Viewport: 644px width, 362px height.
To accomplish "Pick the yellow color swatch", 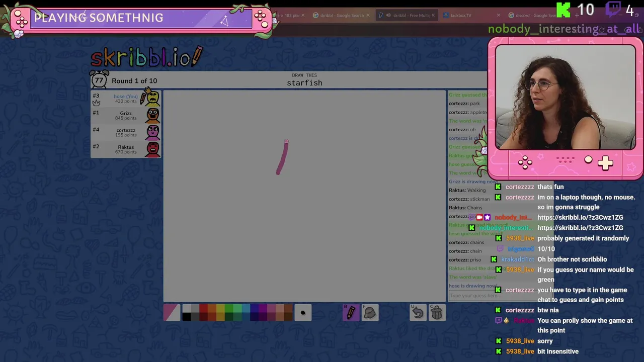I will (220, 308).
